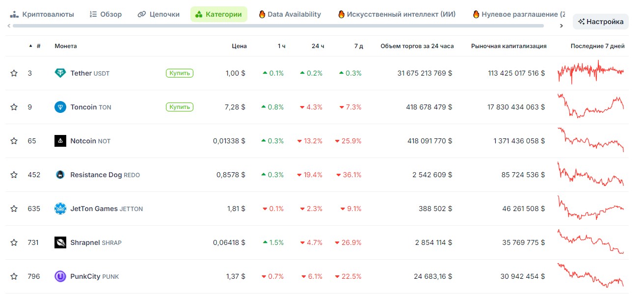The image size is (644, 294).
Task: Click Notcoin volume 418 091 770 $
Action: pos(430,141)
